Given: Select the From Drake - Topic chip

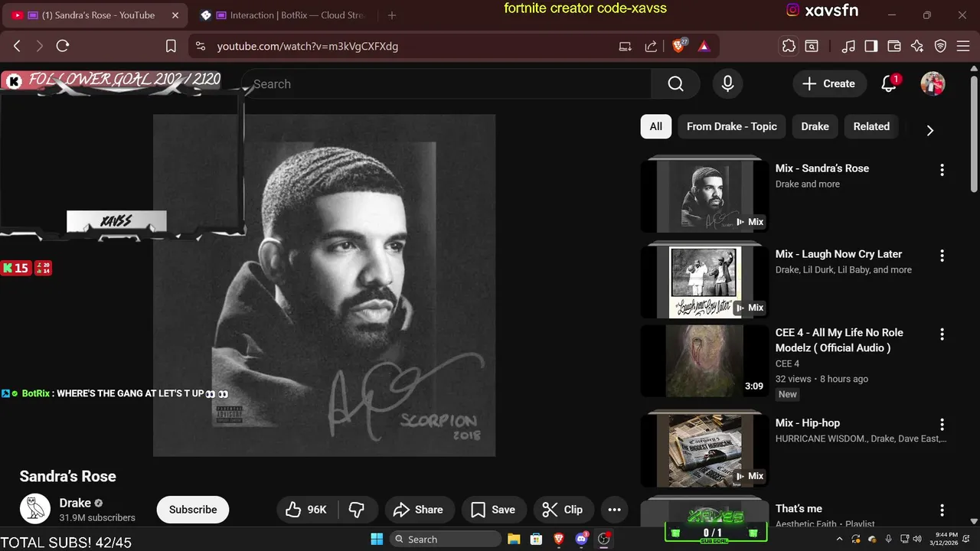Looking at the screenshot, I should (732, 126).
